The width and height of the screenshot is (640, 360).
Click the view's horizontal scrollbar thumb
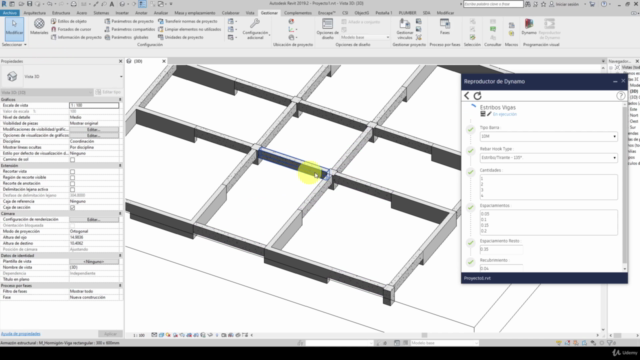[x=424, y=335]
